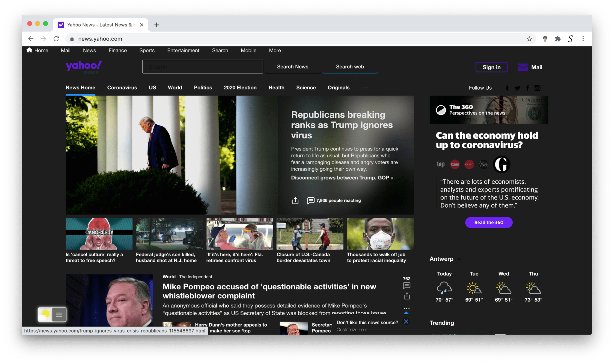Expand the Antwerp weather location dropdown
This screenshot has height=364, width=614.
(460, 259)
